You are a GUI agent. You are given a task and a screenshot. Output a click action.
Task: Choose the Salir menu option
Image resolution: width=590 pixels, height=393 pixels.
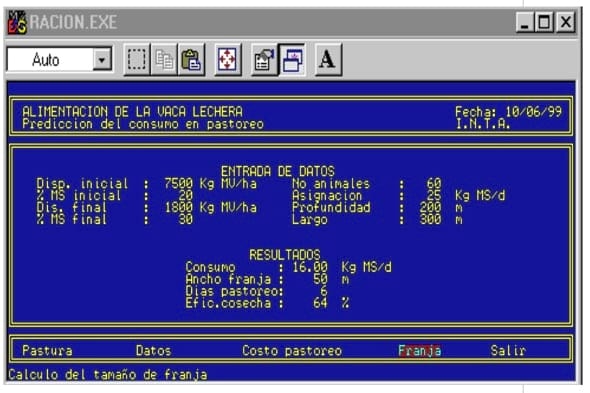point(508,351)
